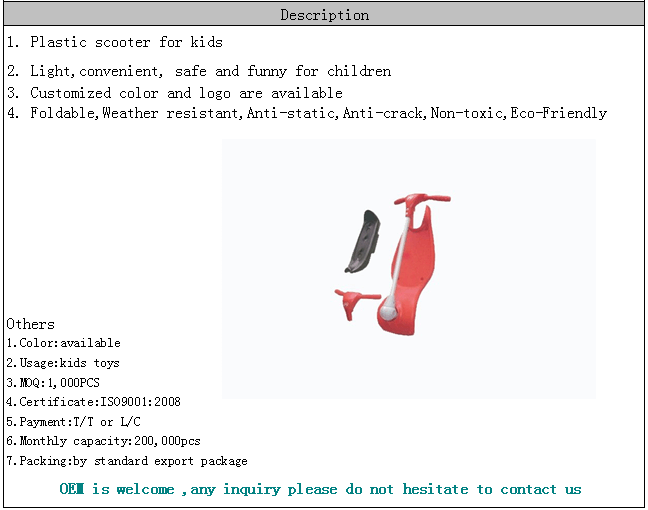This screenshot has height=510, width=648.
Task: Click 'Customized color and logo are available'
Action: tap(175, 93)
